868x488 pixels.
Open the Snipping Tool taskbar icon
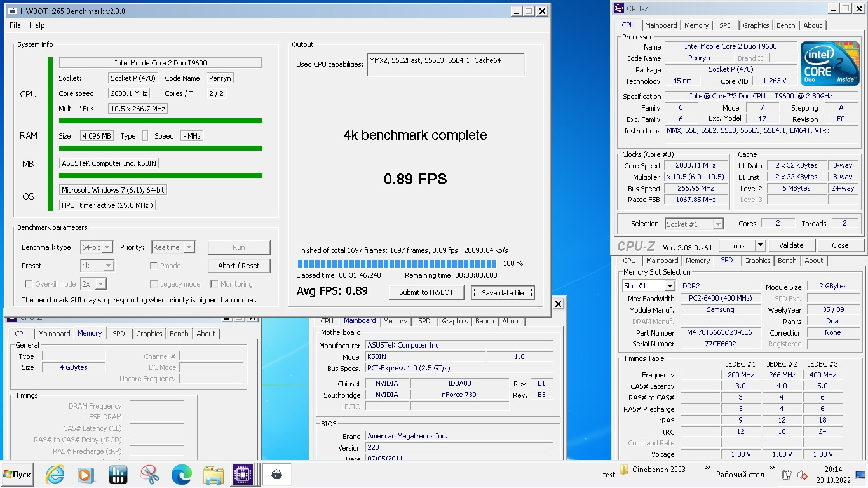[x=150, y=475]
